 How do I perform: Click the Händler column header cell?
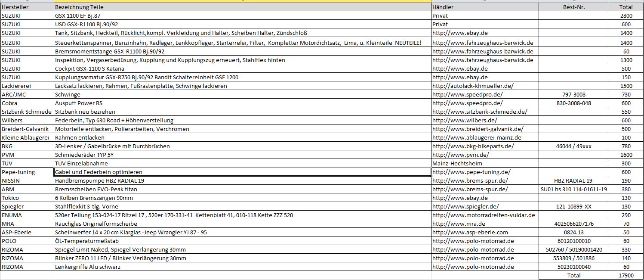tap(443, 7)
